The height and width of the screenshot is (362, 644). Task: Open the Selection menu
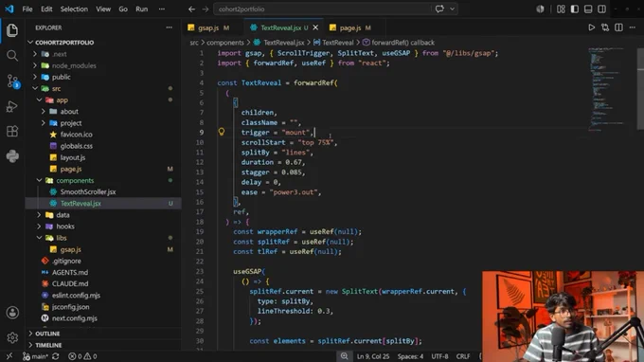pos(74,9)
